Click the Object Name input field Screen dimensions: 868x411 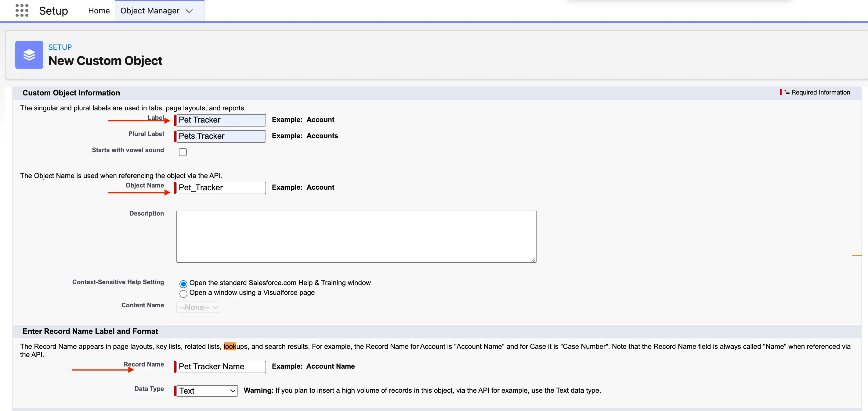[x=221, y=188]
